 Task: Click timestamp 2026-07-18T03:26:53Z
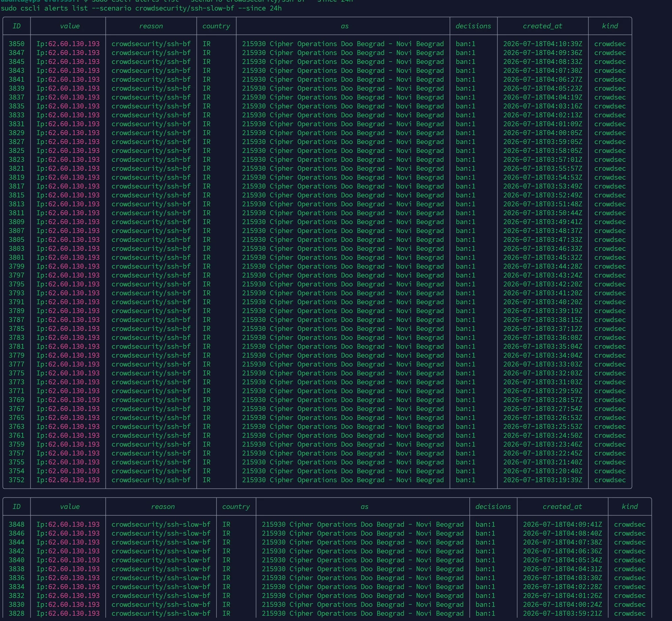[542, 418]
